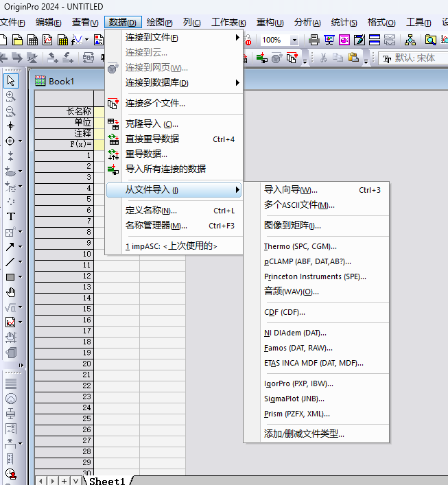Select the Pointer arrow tool
This screenshot has width=448, height=485.
click(x=11, y=81)
